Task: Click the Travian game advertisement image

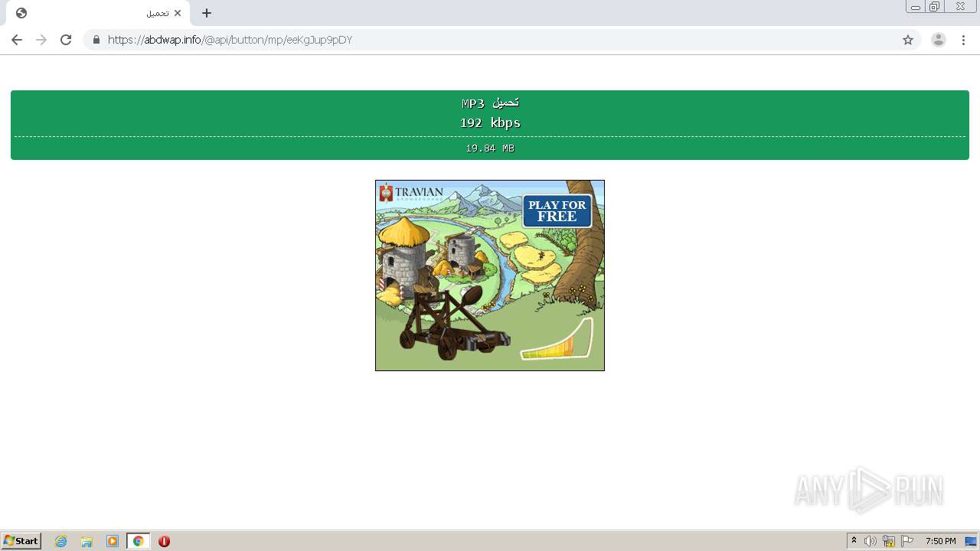Action: [490, 275]
